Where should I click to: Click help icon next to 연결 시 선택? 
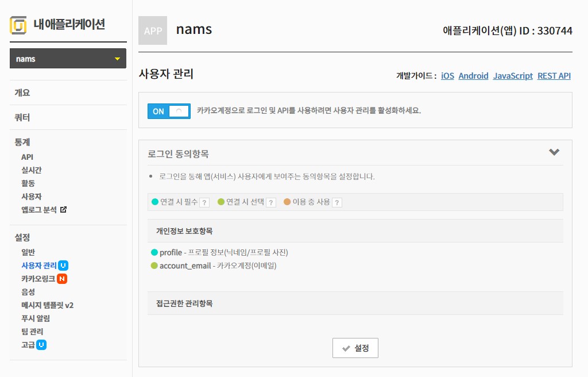pos(271,203)
